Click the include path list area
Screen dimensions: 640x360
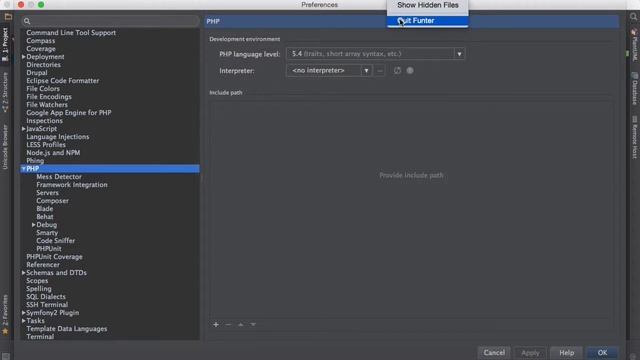tap(411, 209)
